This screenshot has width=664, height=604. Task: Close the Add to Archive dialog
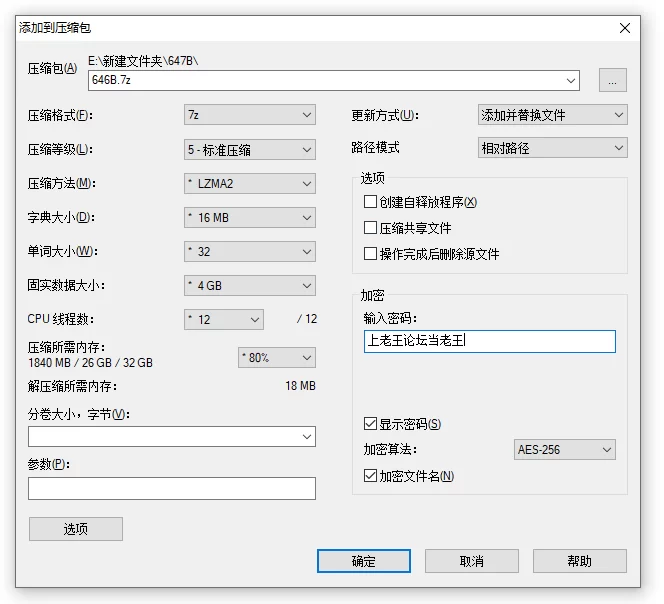(x=625, y=28)
